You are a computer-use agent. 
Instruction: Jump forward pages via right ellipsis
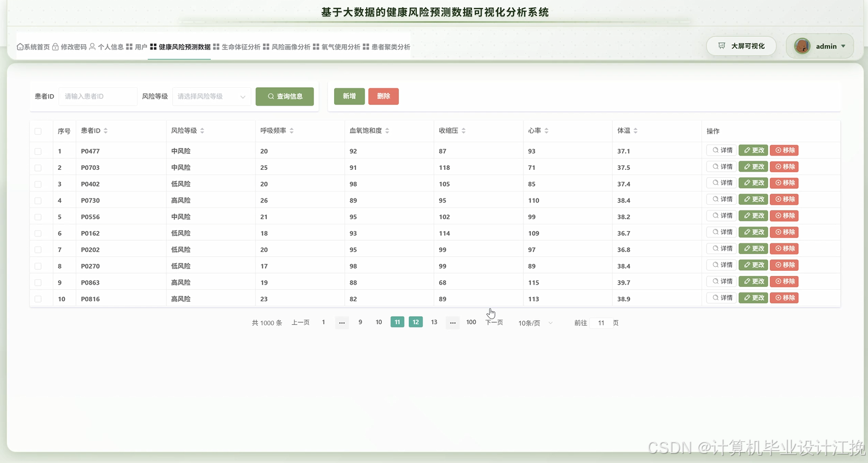tap(453, 322)
